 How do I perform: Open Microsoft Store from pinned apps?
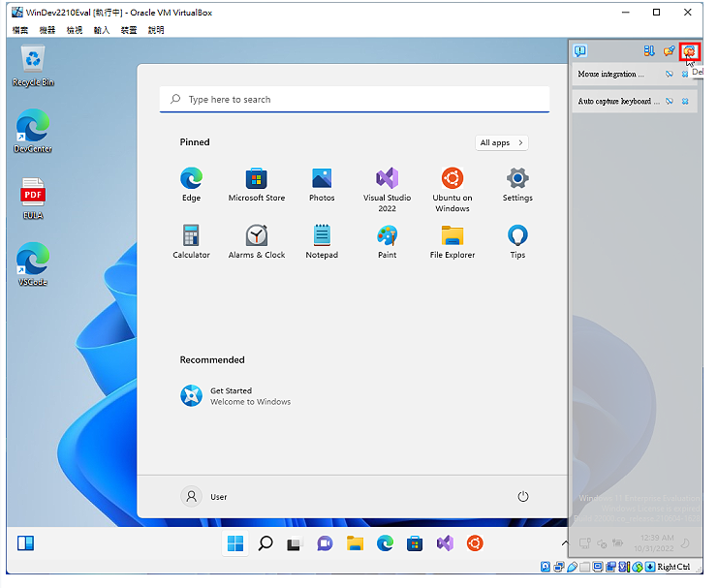tap(257, 184)
